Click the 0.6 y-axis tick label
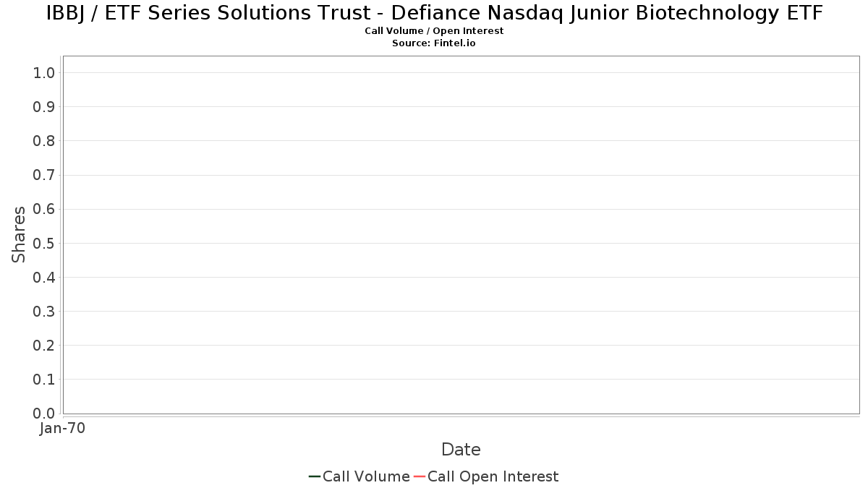 (44, 209)
